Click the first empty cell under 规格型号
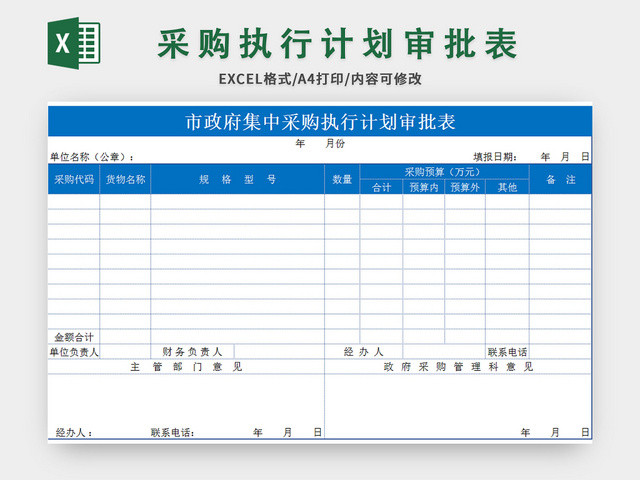640x480 pixels. pos(238,202)
